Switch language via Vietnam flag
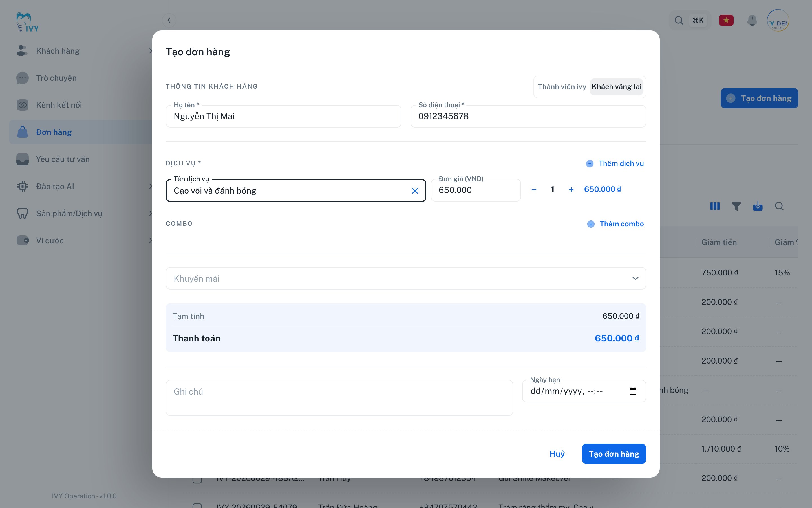This screenshot has width=812, height=508. click(x=726, y=21)
